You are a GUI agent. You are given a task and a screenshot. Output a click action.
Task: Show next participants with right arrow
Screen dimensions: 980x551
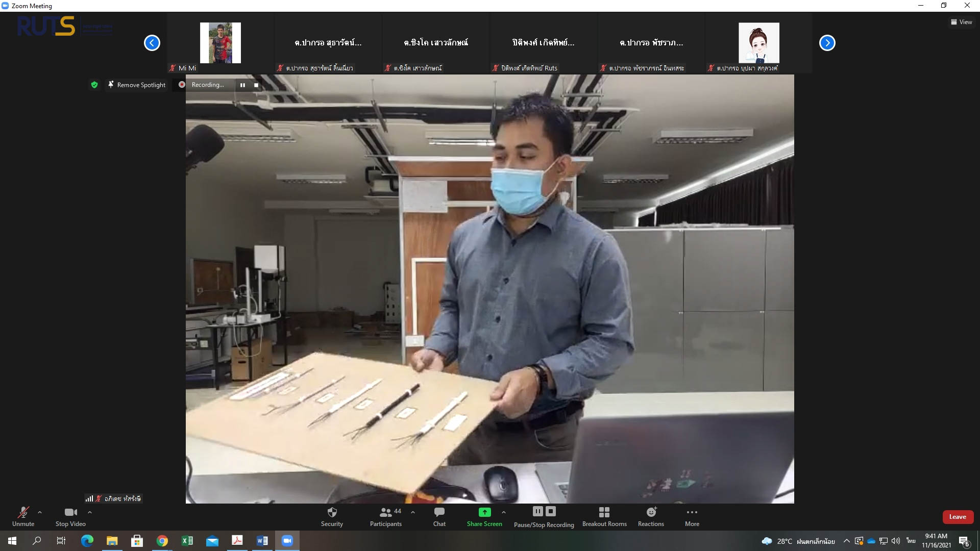pyautogui.click(x=827, y=43)
